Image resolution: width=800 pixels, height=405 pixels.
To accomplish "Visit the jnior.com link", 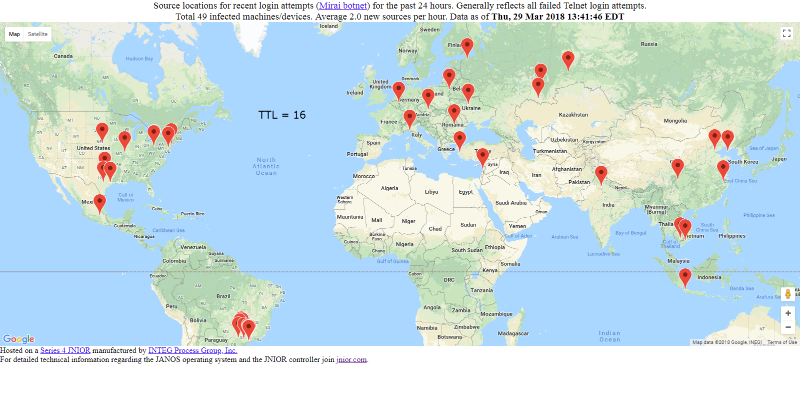I will coord(351,359).
